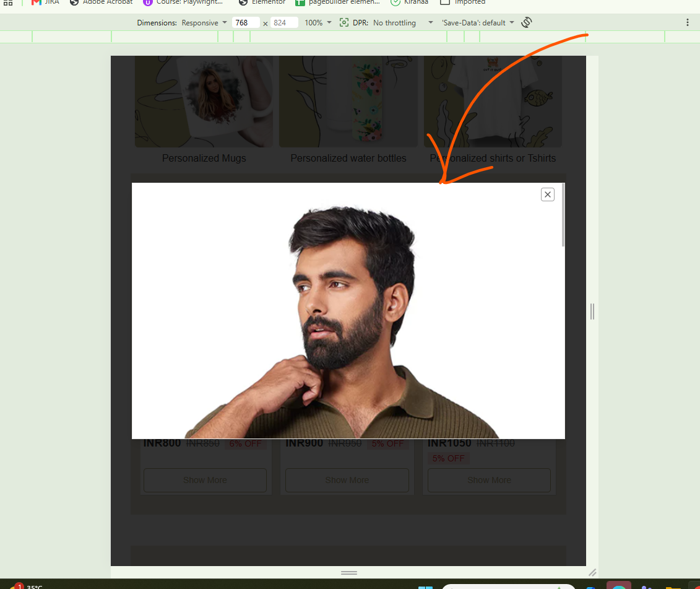The width and height of the screenshot is (700, 589).
Task: Edit the viewport height field 824
Action: click(x=284, y=23)
